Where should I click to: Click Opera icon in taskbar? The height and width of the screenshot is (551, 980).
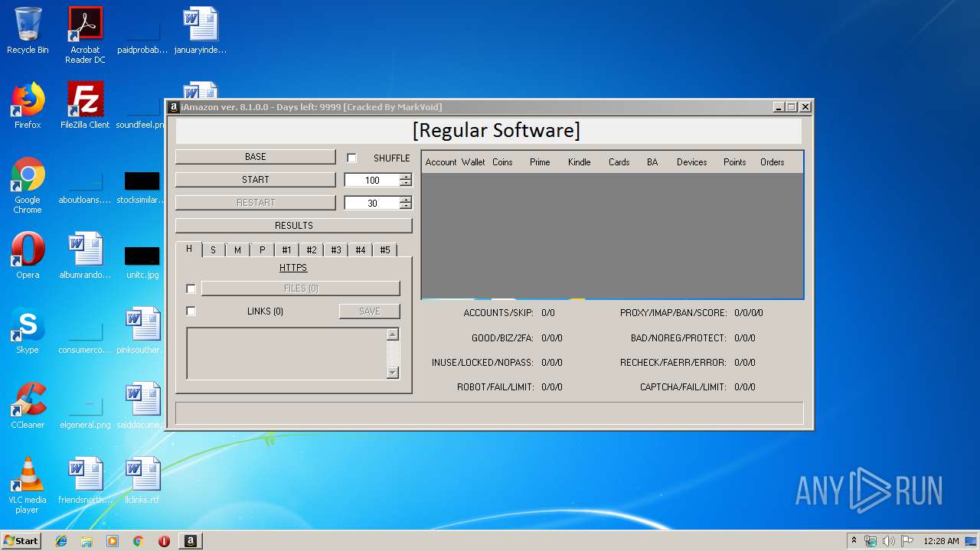click(164, 541)
